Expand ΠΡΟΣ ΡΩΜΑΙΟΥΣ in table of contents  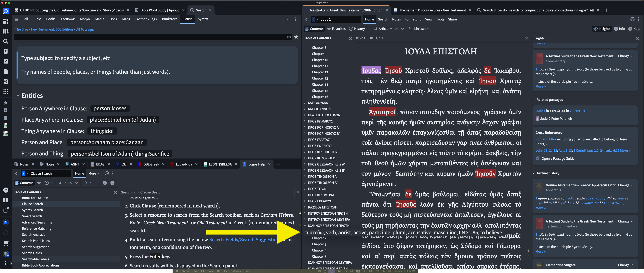click(305, 121)
